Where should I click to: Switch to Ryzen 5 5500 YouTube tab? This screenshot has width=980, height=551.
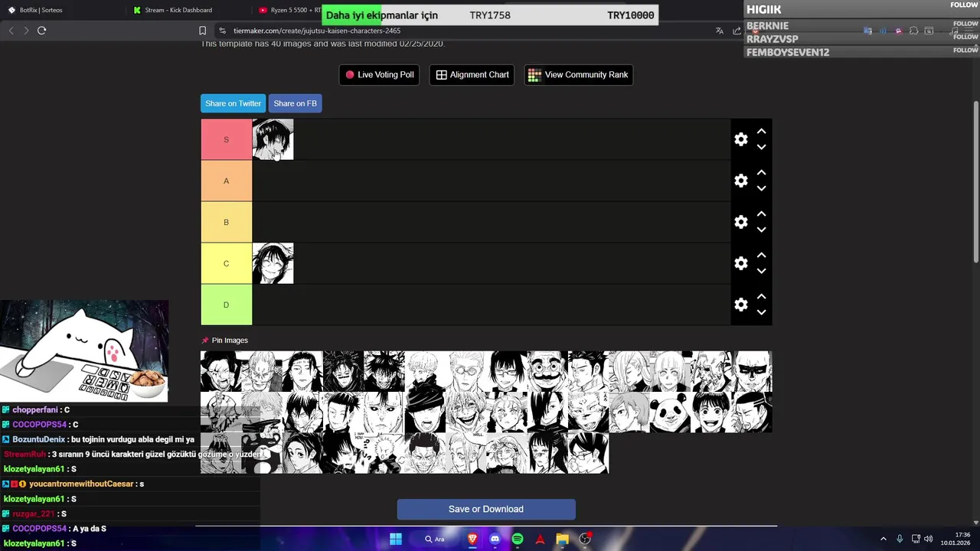(289, 10)
